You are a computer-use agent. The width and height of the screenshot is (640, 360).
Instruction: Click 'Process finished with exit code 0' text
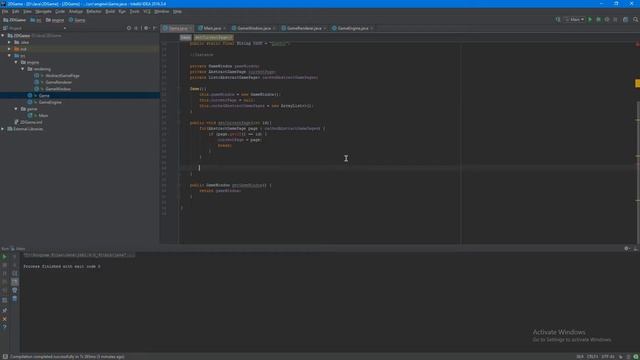tap(62, 267)
